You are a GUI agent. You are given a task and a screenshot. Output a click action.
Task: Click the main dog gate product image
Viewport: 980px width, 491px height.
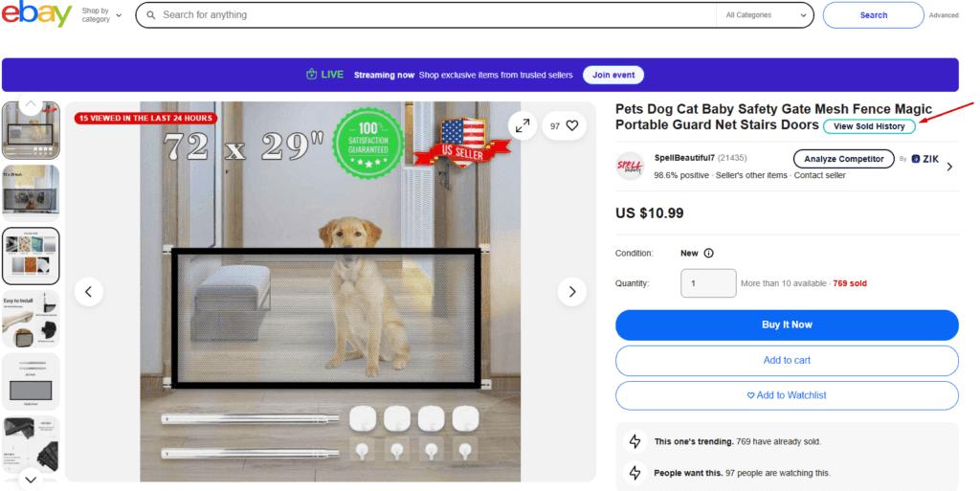(x=330, y=292)
